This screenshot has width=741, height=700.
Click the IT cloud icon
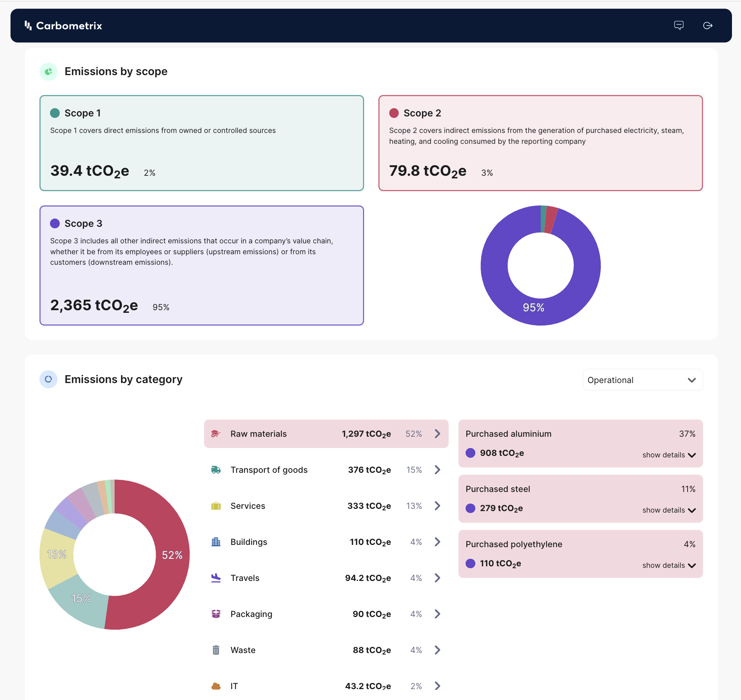[216, 686]
